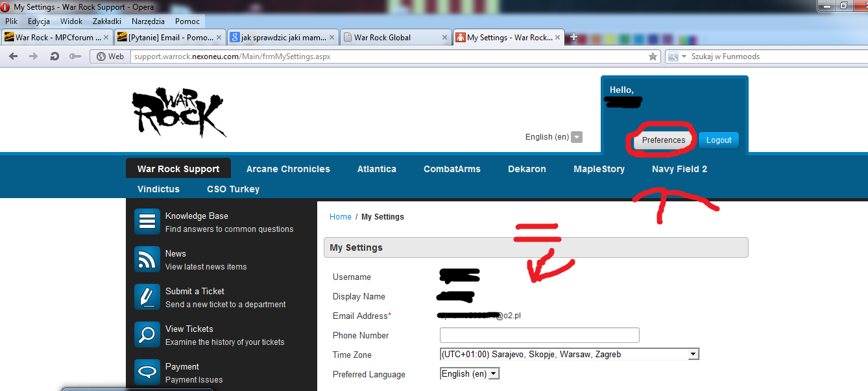Screen dimensions: 868x391
Task: Click the Opera logo in title bar
Action: tap(6, 7)
